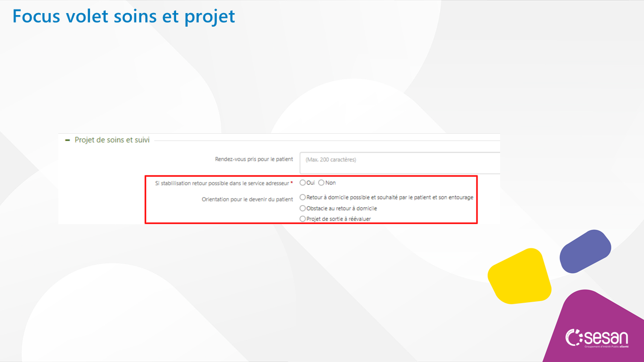Choose Retour à domicile possible et souhaité option

[303, 198]
